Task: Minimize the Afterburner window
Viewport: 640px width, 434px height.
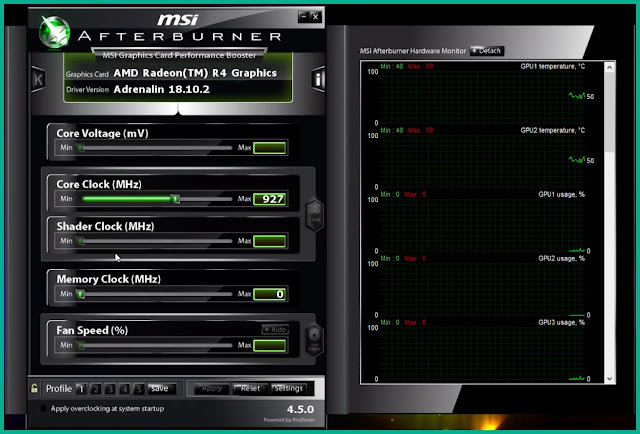Action: (303, 17)
